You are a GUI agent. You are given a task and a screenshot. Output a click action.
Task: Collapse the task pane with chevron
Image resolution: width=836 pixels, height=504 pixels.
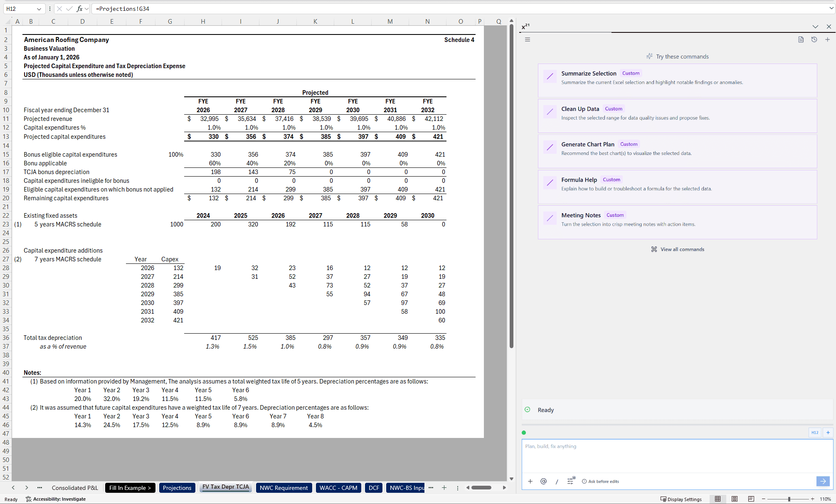coord(815,27)
